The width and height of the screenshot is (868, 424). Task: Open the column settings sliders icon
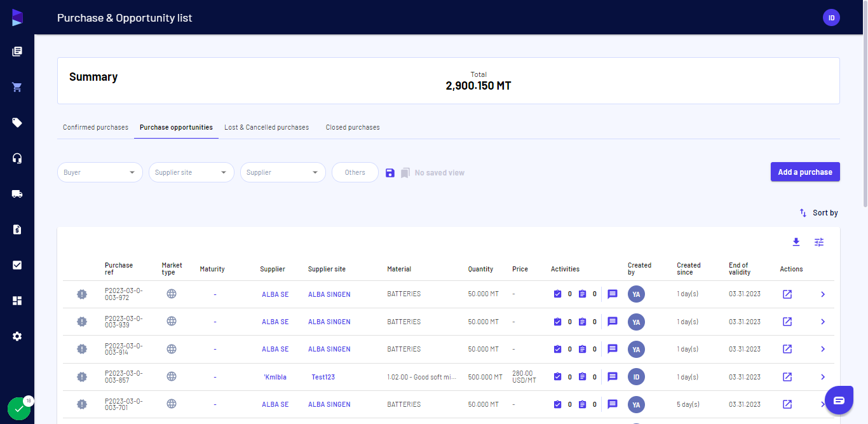tap(819, 242)
